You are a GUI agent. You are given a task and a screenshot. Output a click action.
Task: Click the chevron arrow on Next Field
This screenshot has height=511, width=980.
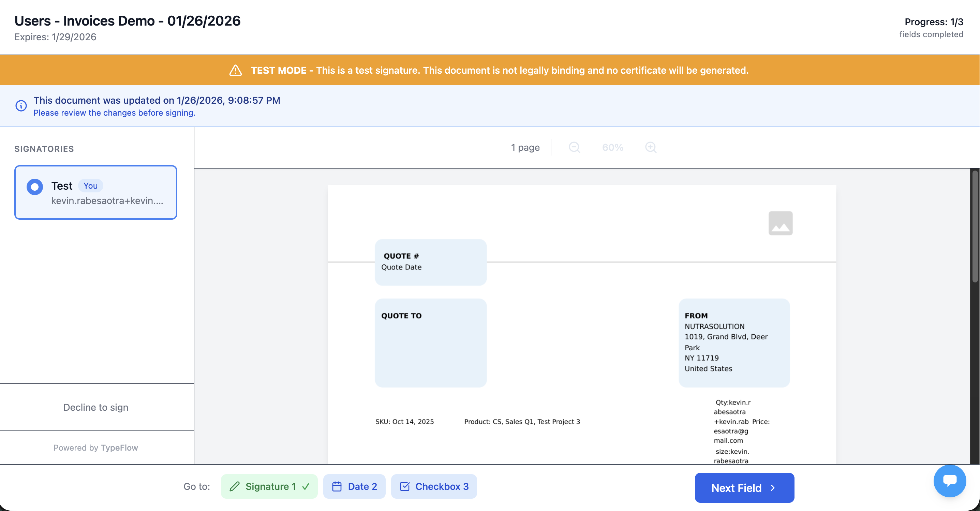coord(773,488)
